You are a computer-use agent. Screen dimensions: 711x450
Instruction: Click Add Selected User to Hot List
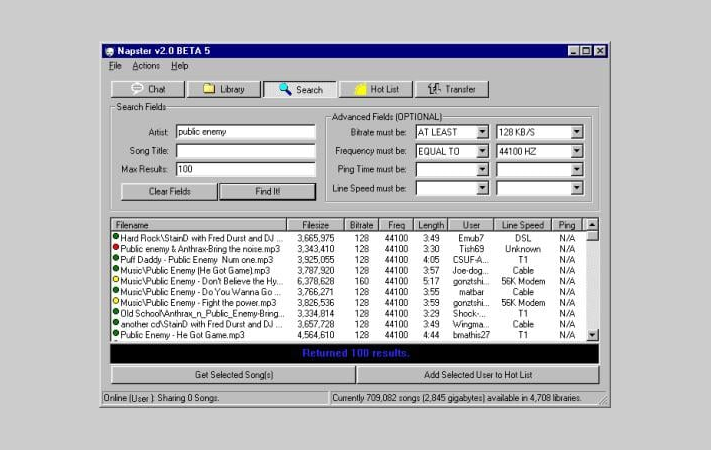click(478, 375)
